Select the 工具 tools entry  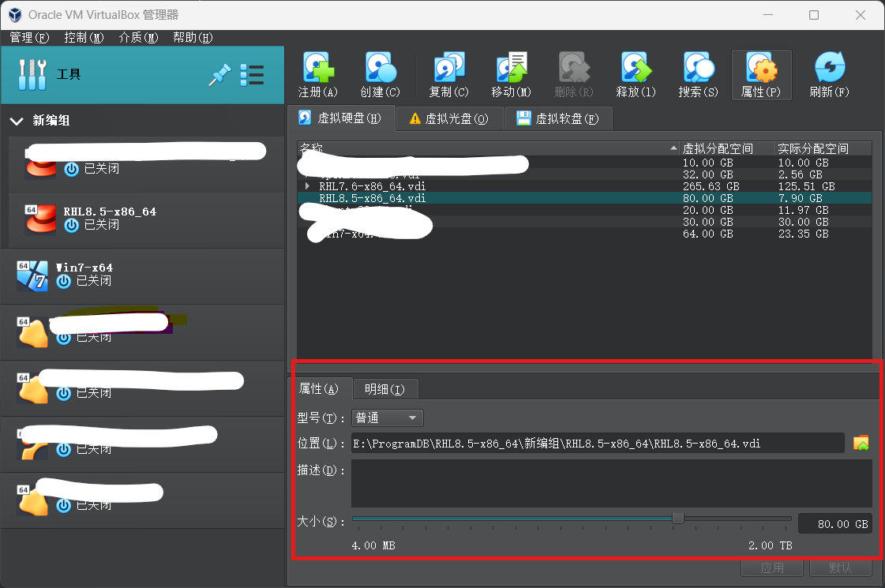[x=142, y=74]
